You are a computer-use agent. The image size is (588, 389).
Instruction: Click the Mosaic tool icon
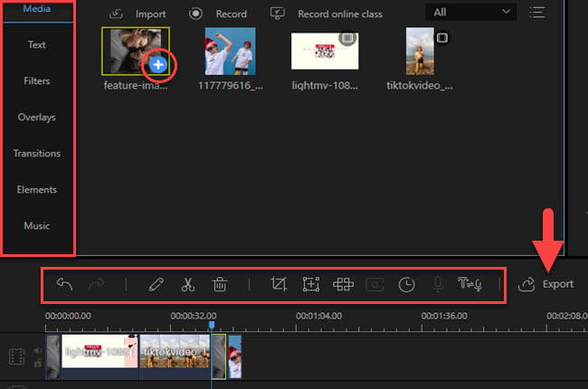tap(343, 284)
